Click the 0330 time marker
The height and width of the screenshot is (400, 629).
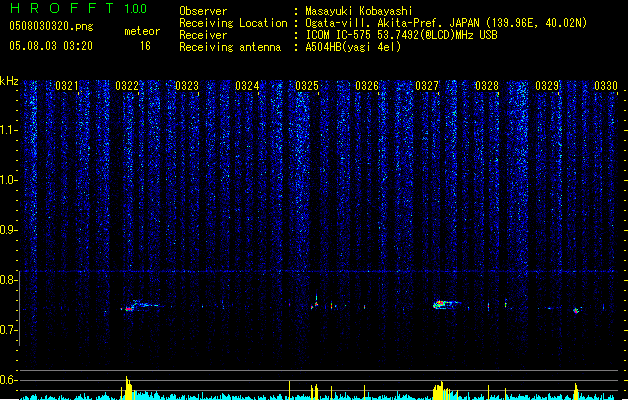click(x=606, y=86)
